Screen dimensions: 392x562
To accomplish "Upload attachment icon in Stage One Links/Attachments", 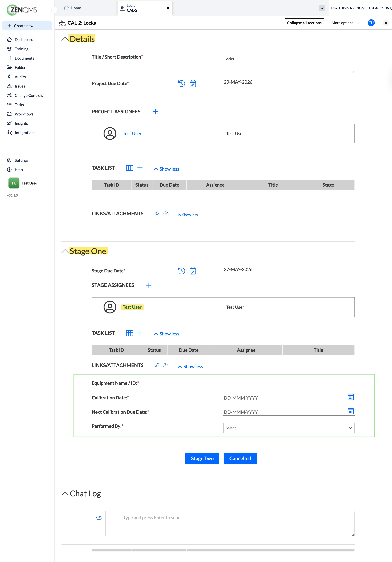I will coord(166,365).
